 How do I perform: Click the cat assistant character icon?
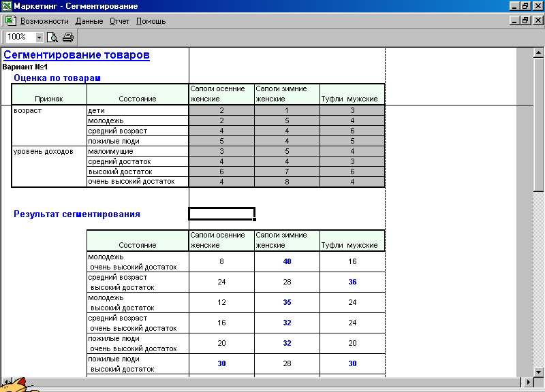19,385
